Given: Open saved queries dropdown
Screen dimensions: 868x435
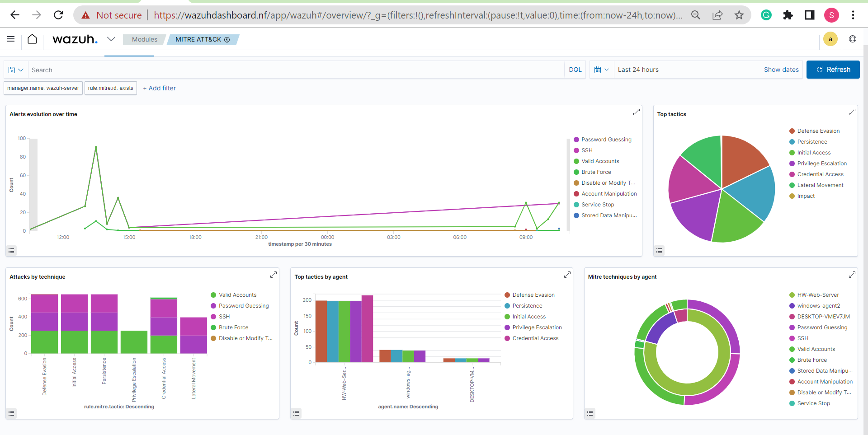Looking at the screenshot, I should pyautogui.click(x=16, y=70).
